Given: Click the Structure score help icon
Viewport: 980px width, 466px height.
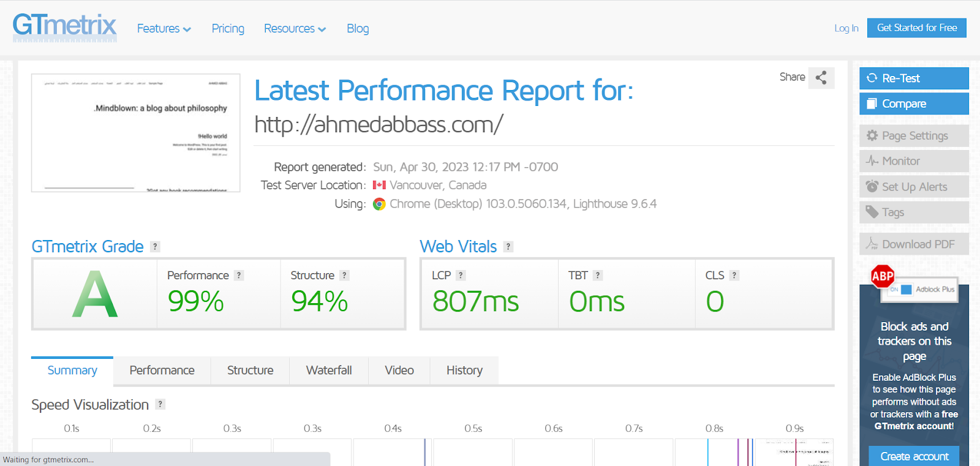Looking at the screenshot, I should pos(344,276).
